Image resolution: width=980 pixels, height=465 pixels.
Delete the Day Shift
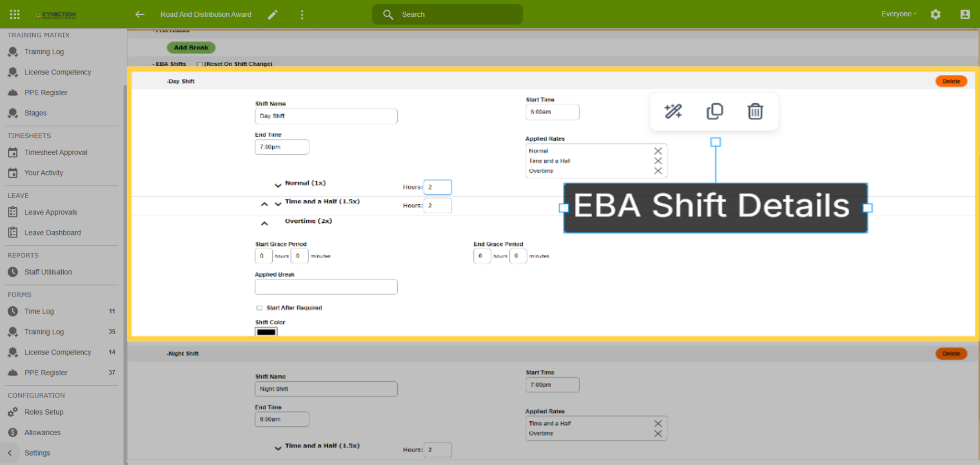(x=951, y=81)
